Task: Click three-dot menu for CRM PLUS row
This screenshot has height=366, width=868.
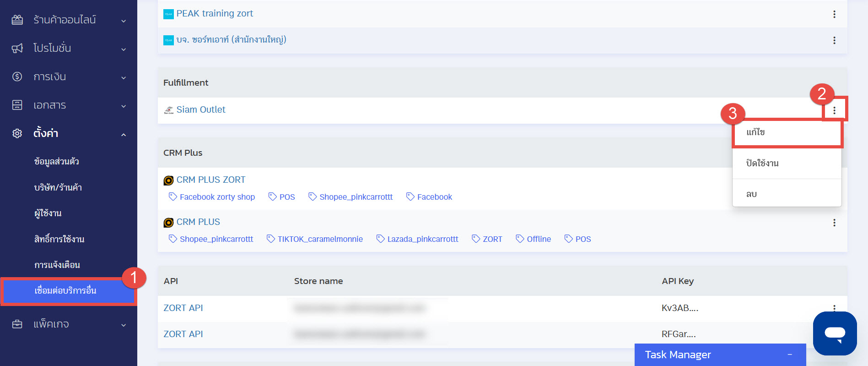Action: click(834, 223)
